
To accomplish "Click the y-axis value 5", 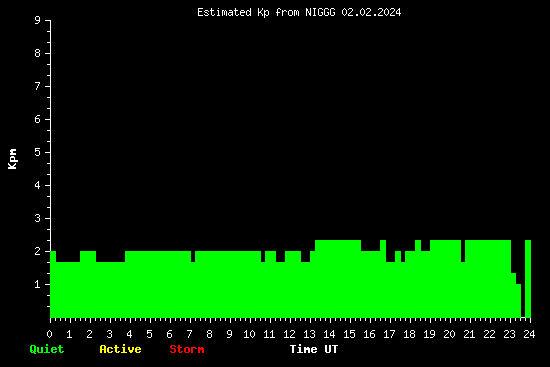I will click(38, 152).
